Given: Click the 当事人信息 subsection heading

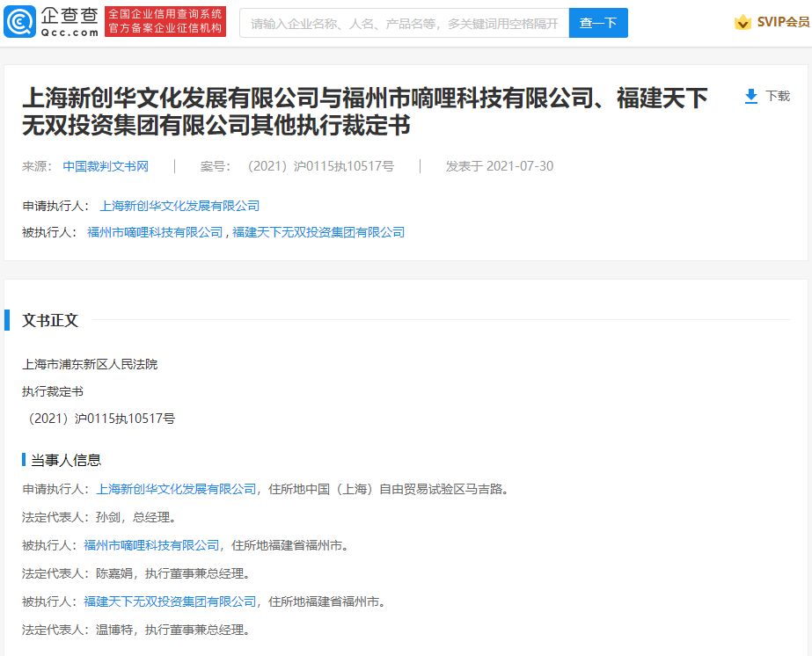Looking at the screenshot, I should tap(66, 460).
